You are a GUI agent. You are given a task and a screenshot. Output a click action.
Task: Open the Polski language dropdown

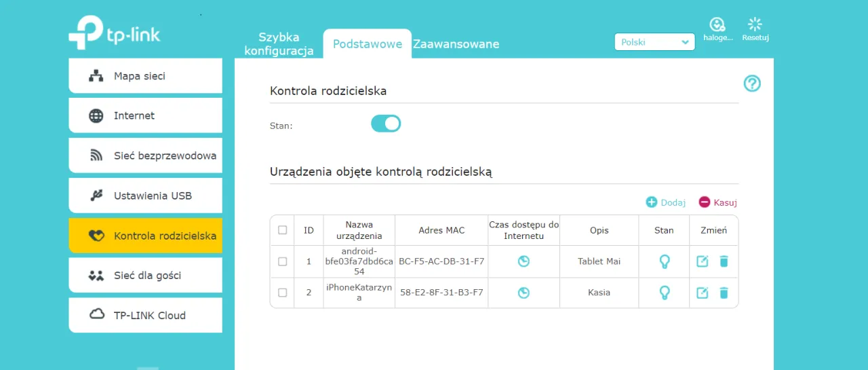click(654, 42)
